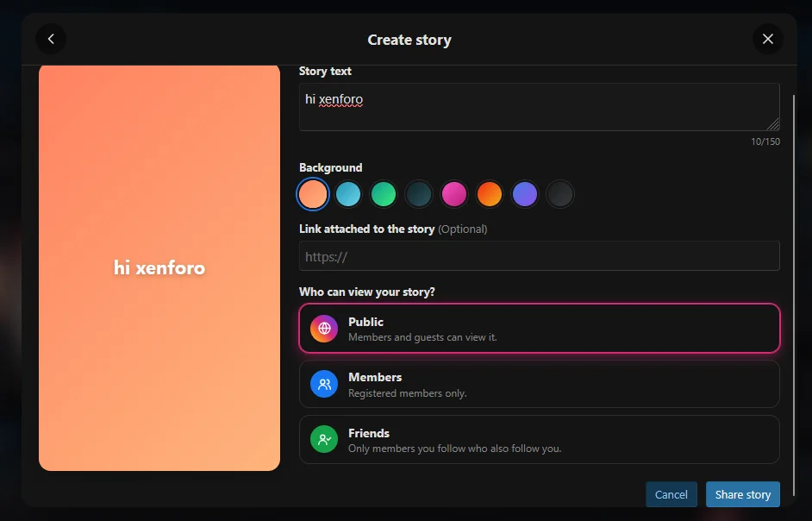The width and height of the screenshot is (812, 521).
Task: Click the Public globe icon
Action: click(x=324, y=329)
